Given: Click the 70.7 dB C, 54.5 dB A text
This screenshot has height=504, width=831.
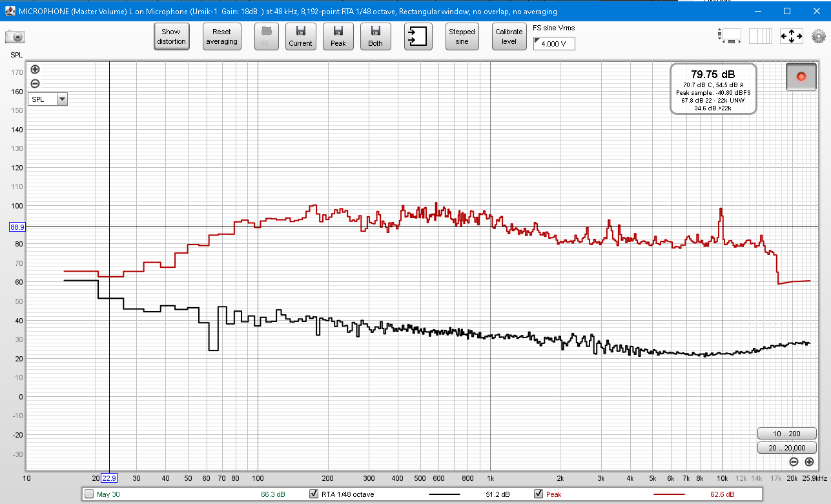Looking at the screenshot, I should coord(713,85).
